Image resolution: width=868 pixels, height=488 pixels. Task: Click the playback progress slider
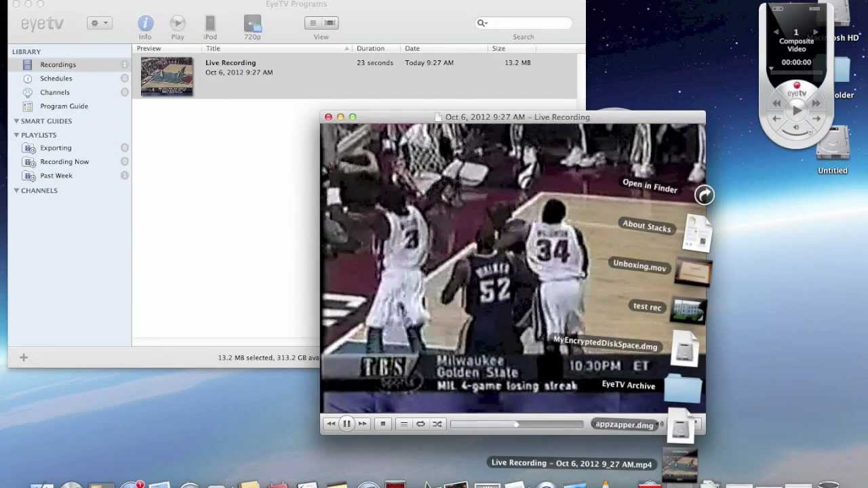(517, 425)
